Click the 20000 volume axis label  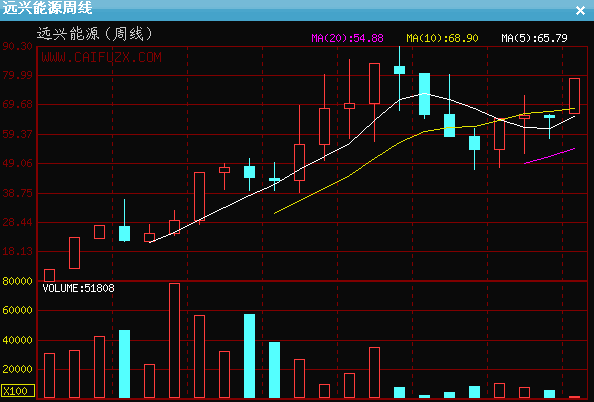click(17, 369)
